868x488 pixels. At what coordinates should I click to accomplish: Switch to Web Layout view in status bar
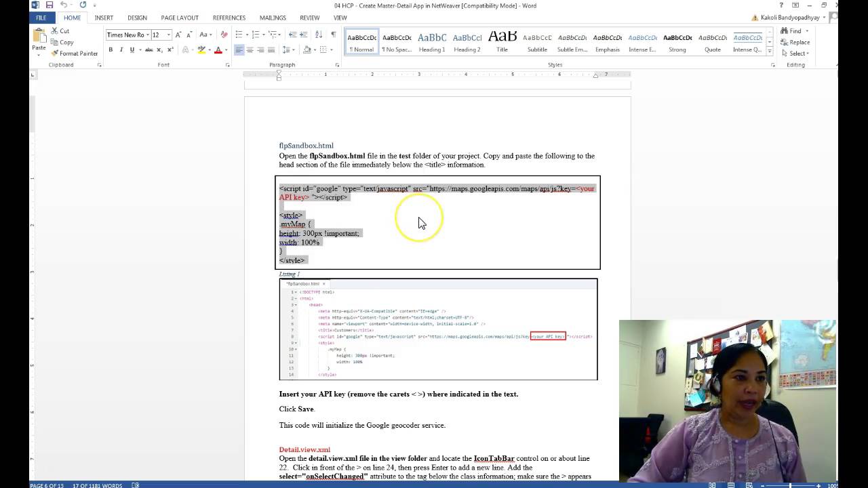tap(748, 485)
